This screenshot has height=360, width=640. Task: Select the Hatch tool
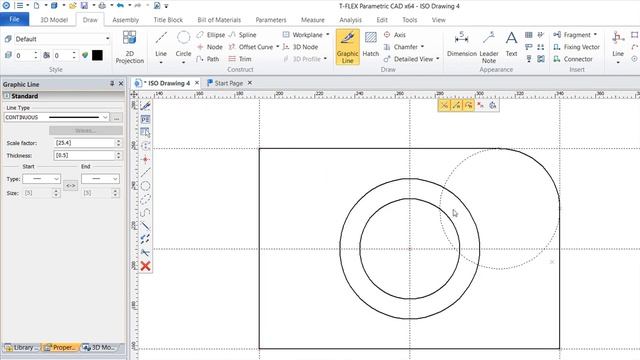[371, 44]
